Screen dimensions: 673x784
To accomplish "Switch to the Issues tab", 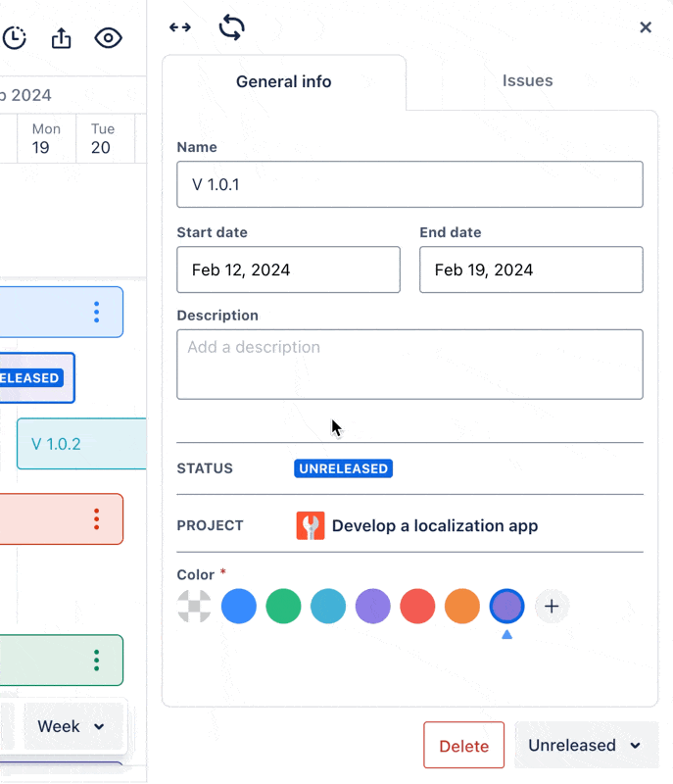I will coord(527,81).
